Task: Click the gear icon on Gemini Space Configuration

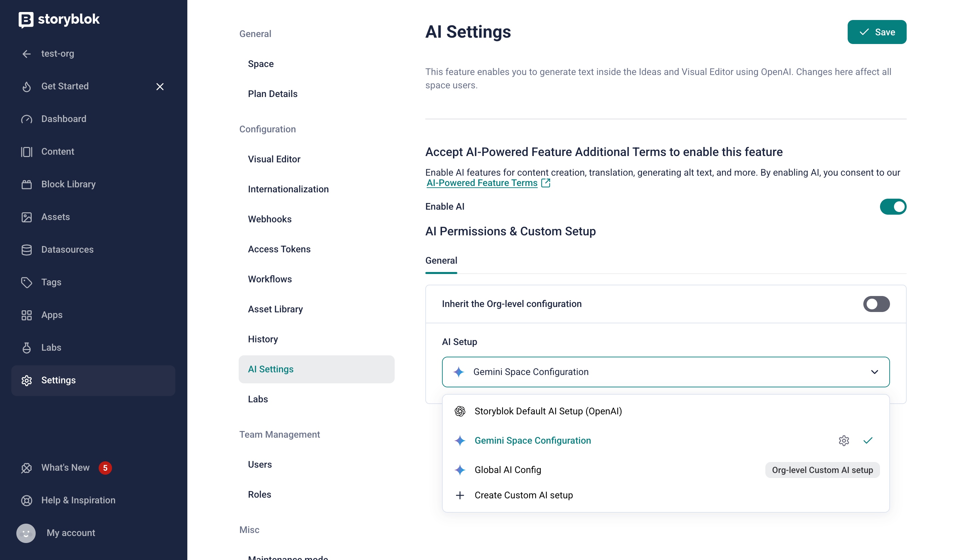Action: [x=843, y=440]
